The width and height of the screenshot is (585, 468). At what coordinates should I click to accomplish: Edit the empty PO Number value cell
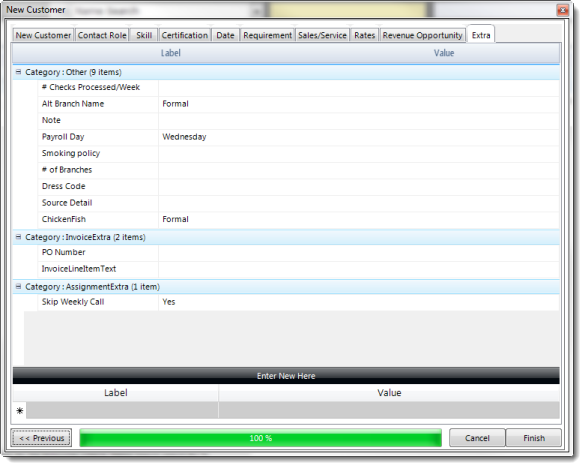tap(359, 252)
